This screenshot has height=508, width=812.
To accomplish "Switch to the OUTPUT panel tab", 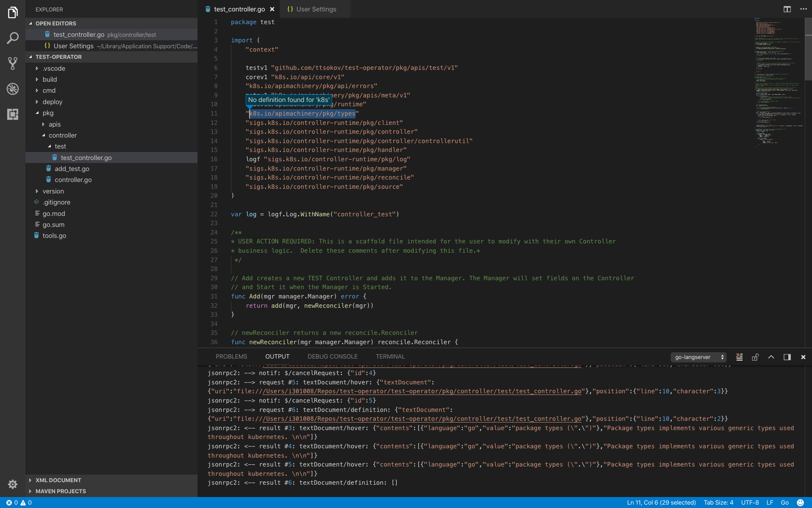I will coord(277,356).
